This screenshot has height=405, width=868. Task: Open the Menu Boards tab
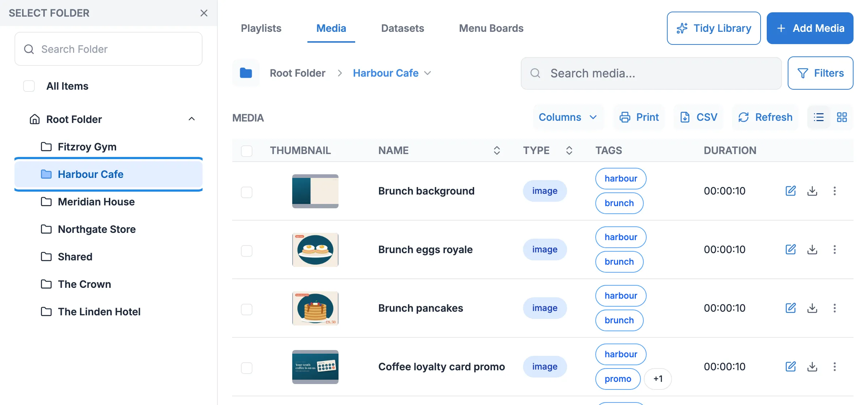pyautogui.click(x=491, y=28)
